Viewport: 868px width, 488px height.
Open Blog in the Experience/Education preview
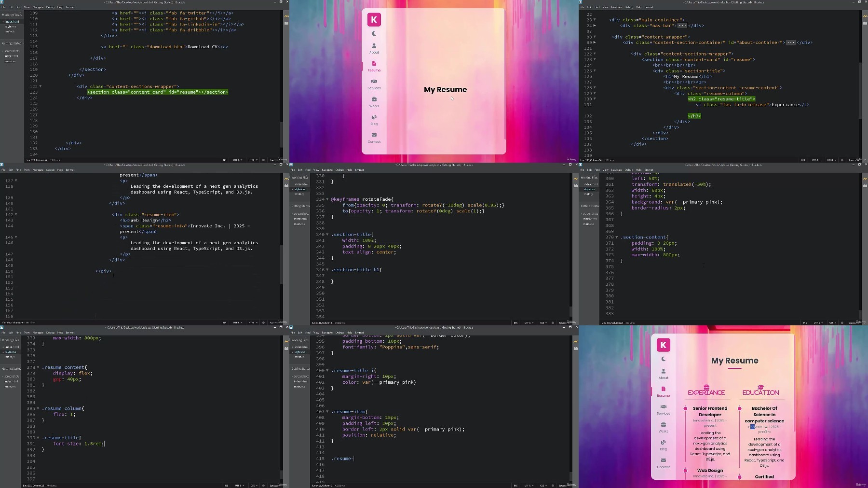click(664, 445)
